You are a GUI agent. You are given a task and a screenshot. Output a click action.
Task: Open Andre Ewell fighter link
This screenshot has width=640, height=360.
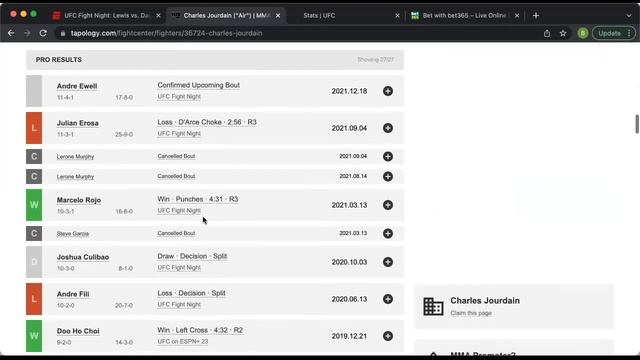point(77,86)
